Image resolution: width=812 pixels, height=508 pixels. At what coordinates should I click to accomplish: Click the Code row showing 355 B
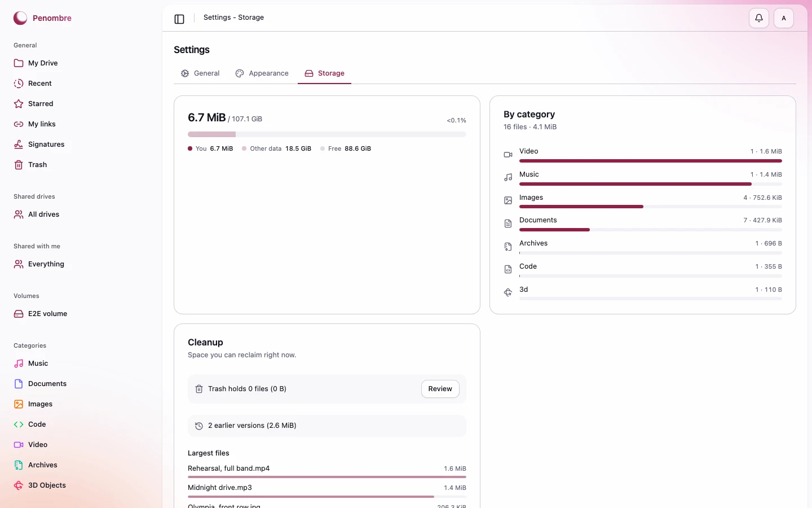pos(643,269)
